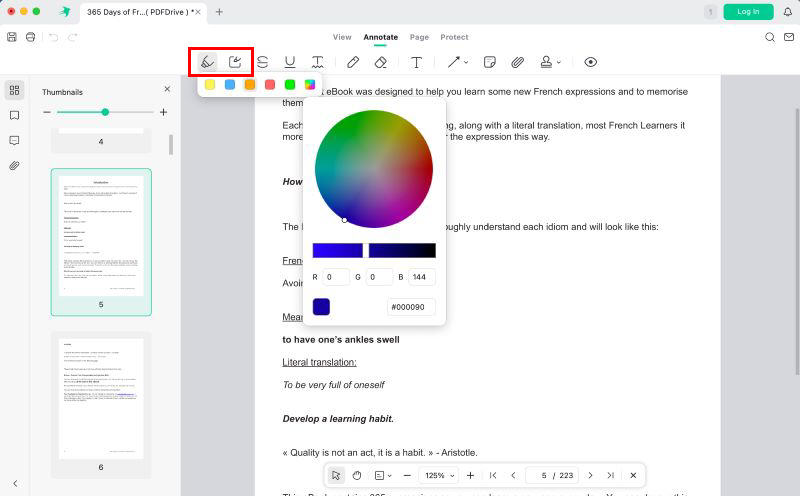Click the B value field showing 144
This screenshot has height=496, width=800.
click(x=422, y=277)
